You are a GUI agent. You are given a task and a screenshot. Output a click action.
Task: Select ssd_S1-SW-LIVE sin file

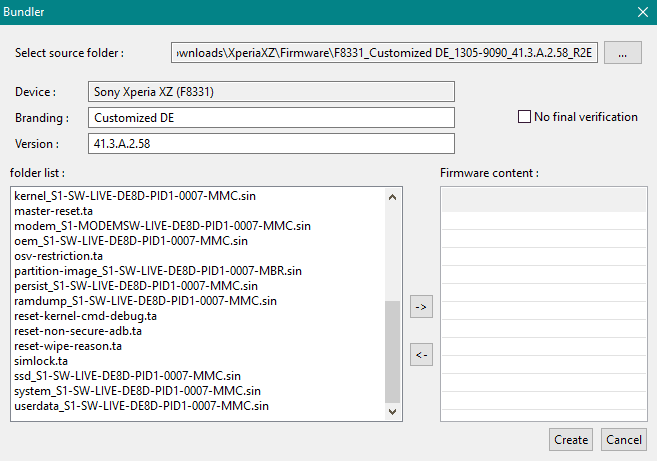pyautogui.click(x=127, y=376)
